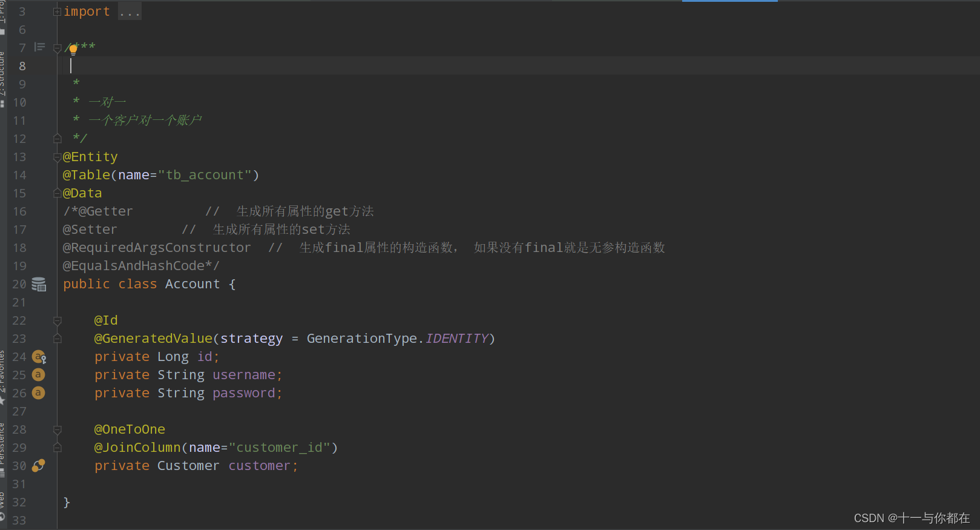
Task: Click the closing brace on line 32
Action: (67, 502)
